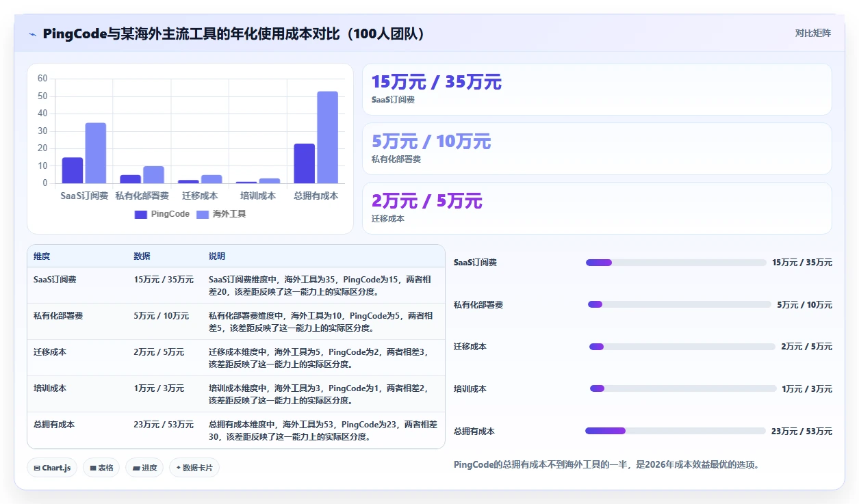The height and width of the screenshot is (504, 859).
Task: Click the PingCode bar for SaaS订阅费
Action: (x=73, y=170)
